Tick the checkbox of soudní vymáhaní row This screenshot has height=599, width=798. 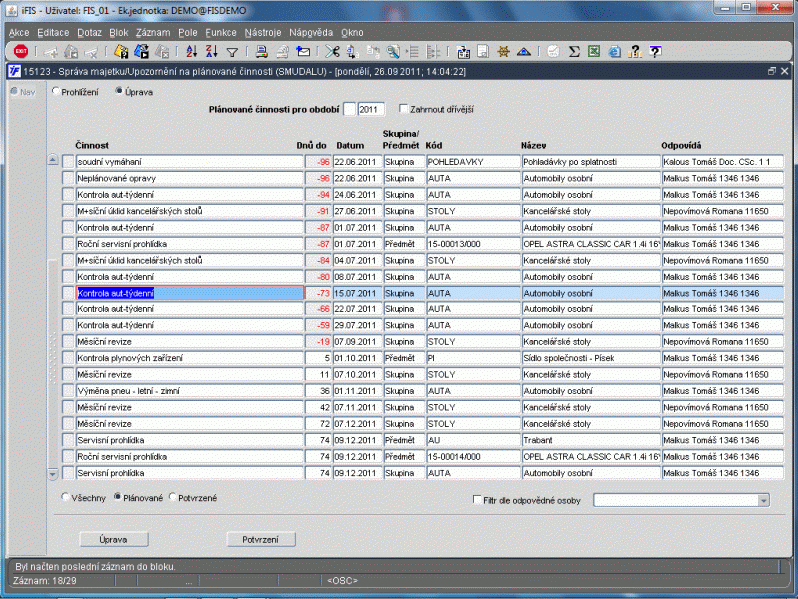pos(68,162)
